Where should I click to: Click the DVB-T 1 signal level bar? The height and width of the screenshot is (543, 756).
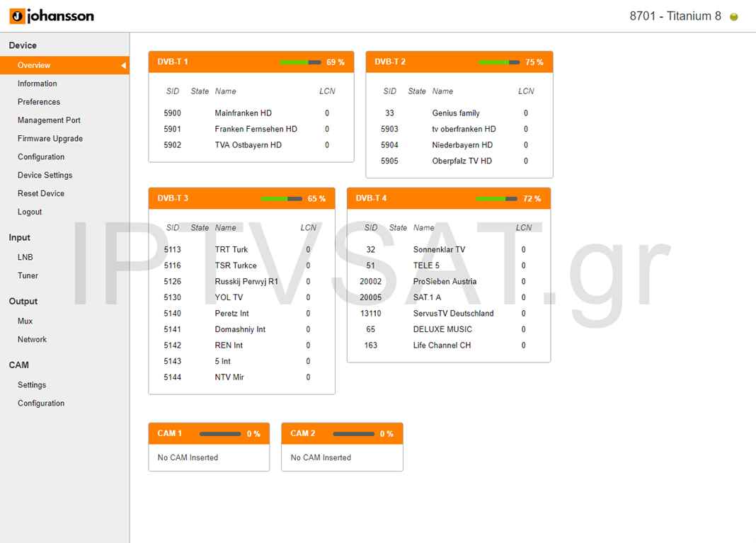(300, 62)
